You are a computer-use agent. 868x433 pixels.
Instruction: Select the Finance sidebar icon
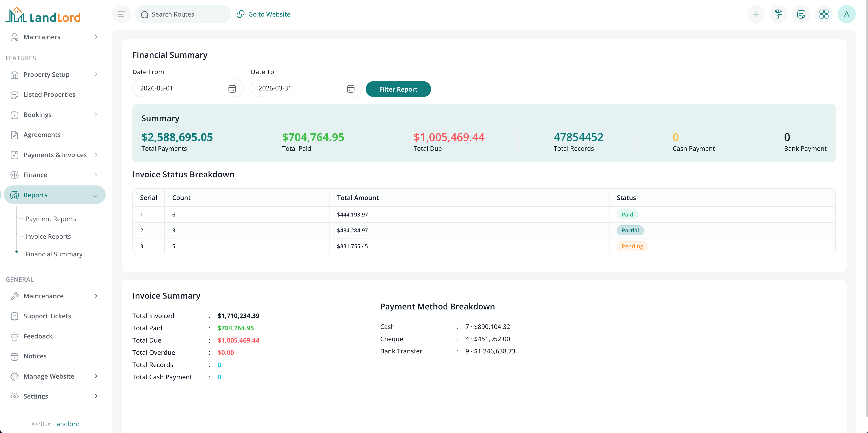click(x=15, y=175)
